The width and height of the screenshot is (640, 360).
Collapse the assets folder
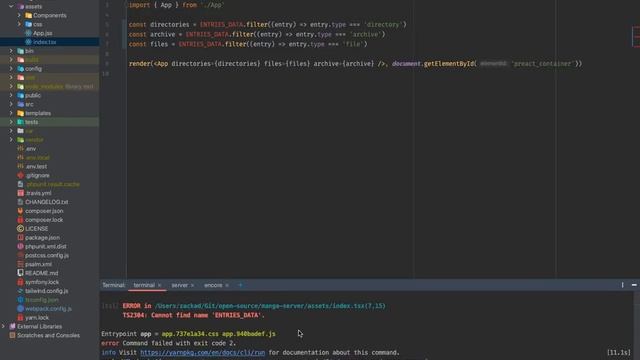tap(11, 7)
